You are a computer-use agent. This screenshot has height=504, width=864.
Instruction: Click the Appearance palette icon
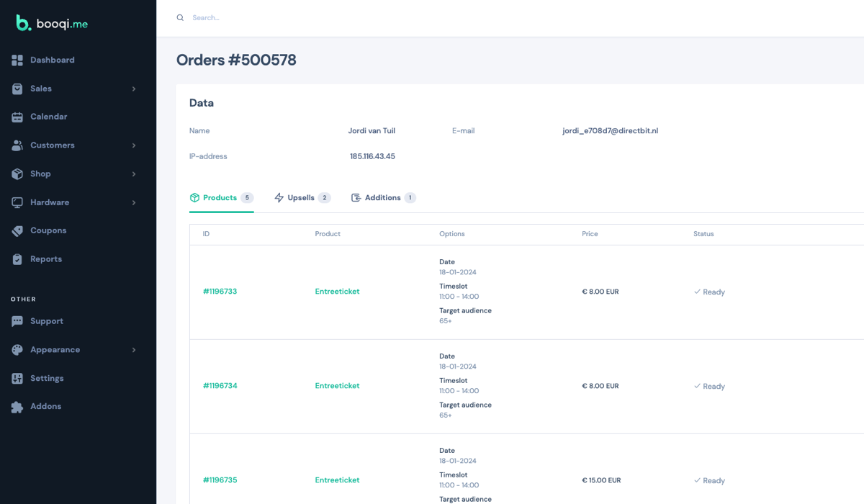(x=17, y=350)
